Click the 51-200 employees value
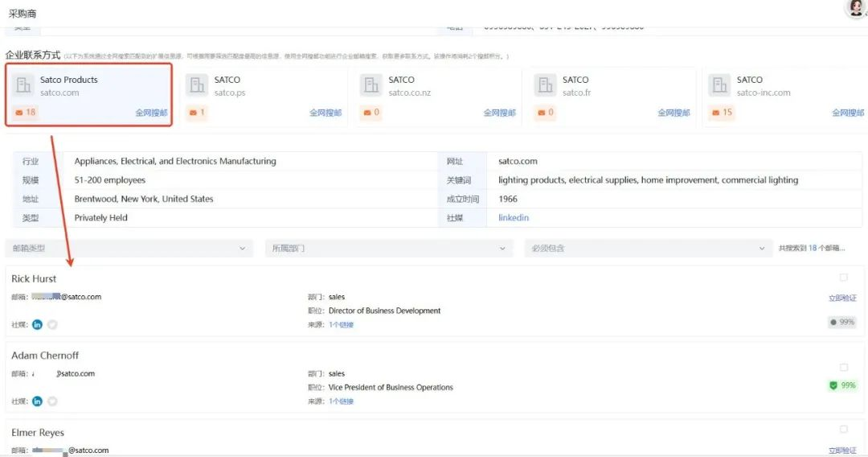Screen dimensions: 868x457 click(x=109, y=180)
